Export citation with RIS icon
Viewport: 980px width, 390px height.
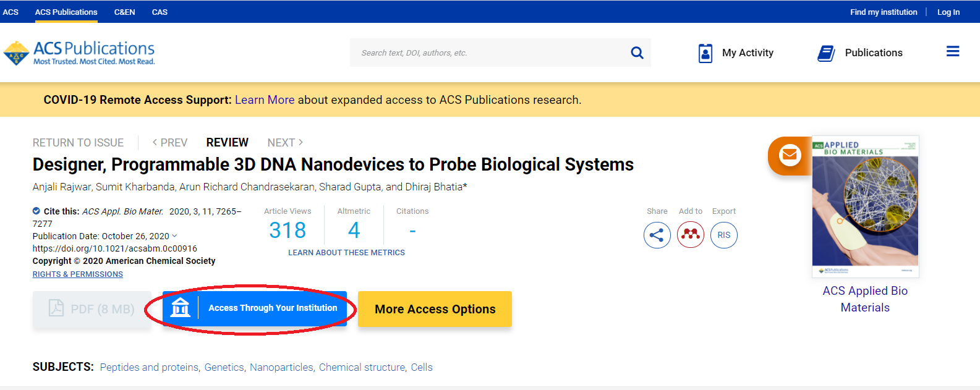(x=724, y=235)
